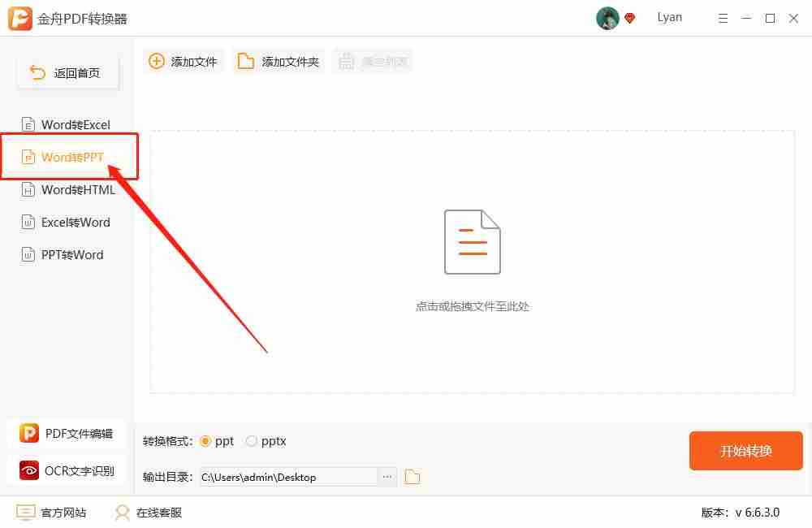The width and height of the screenshot is (812, 528).
Task: Open OCR文字识别 tool
Action: click(x=67, y=470)
